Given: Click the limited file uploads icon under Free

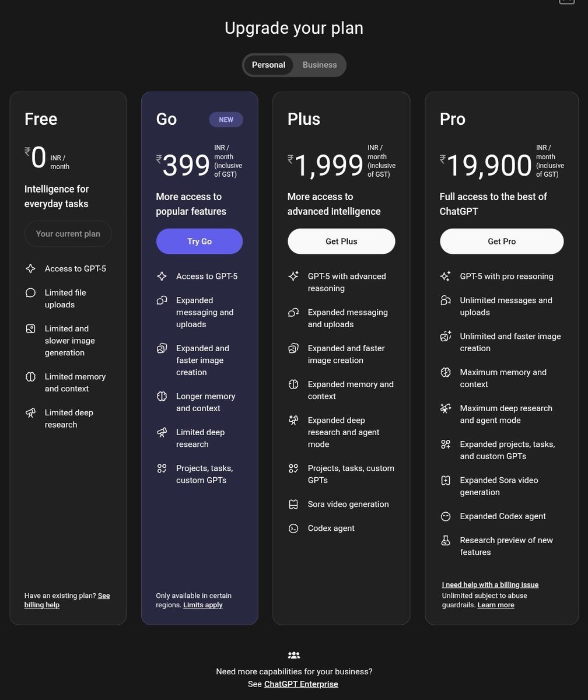Looking at the screenshot, I should click(x=30, y=292).
